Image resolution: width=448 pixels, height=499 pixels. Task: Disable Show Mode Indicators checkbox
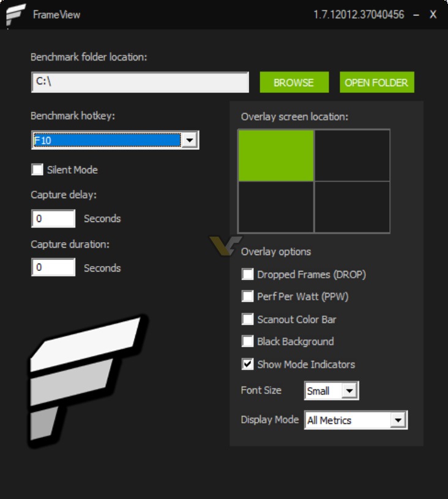[x=247, y=364]
